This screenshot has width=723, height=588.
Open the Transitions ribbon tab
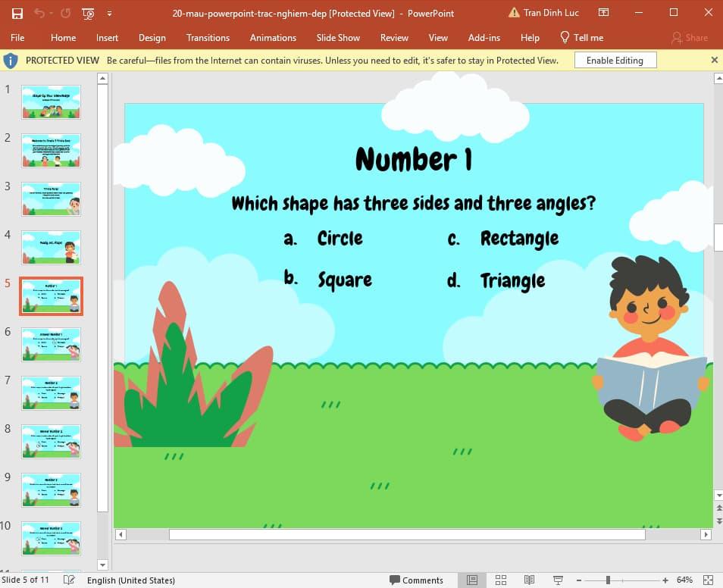click(x=208, y=37)
